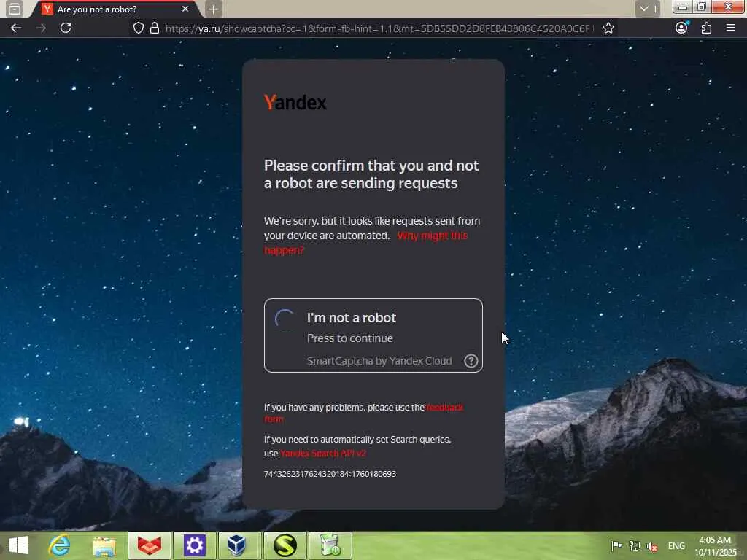Click the browser Back arrow

tap(16, 28)
